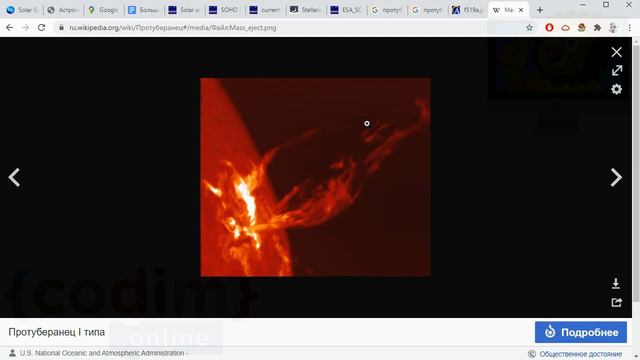
Task: Download the image file
Action: pos(616,283)
